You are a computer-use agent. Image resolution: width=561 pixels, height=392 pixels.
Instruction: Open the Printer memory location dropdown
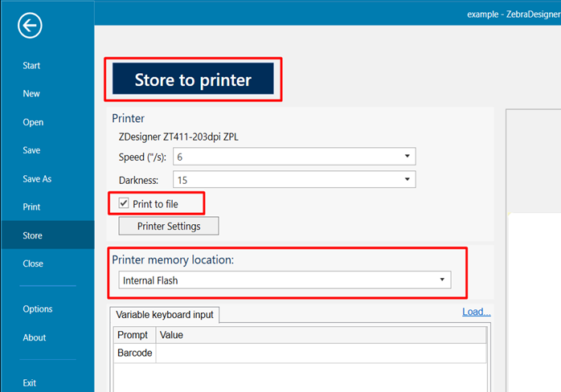click(x=284, y=280)
